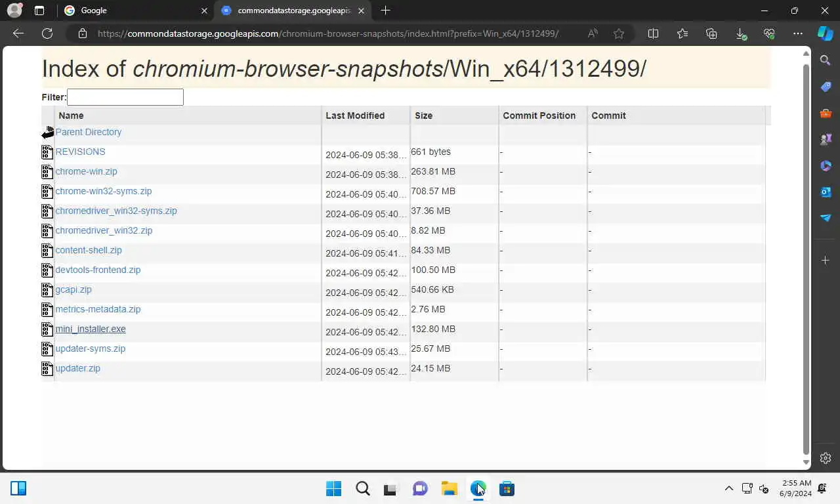This screenshot has height=504, width=840.
Task: Download chromedriver_win32-syms.zip
Action: pos(116,211)
